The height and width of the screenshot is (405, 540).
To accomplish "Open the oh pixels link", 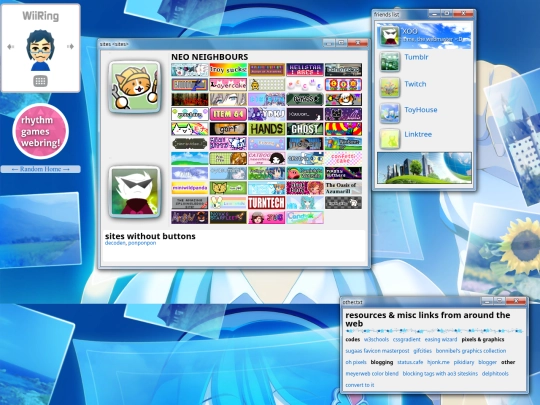I will point(356,362).
